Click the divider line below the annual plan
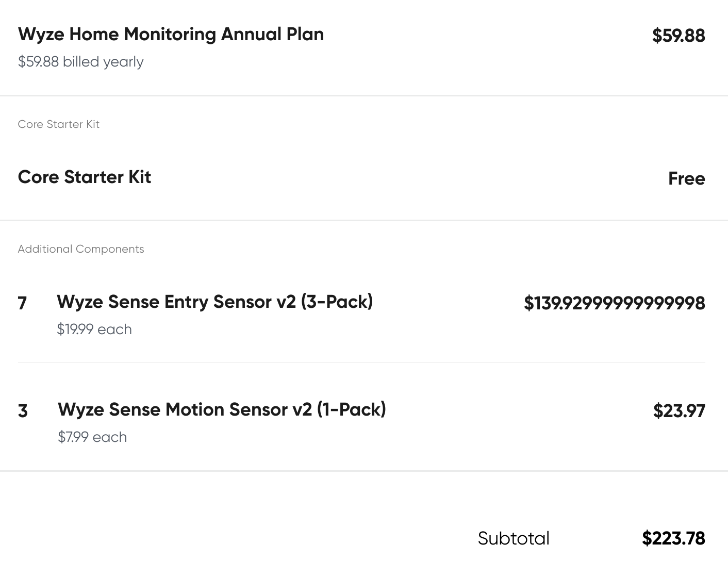This screenshot has height=561, width=728. (364, 95)
